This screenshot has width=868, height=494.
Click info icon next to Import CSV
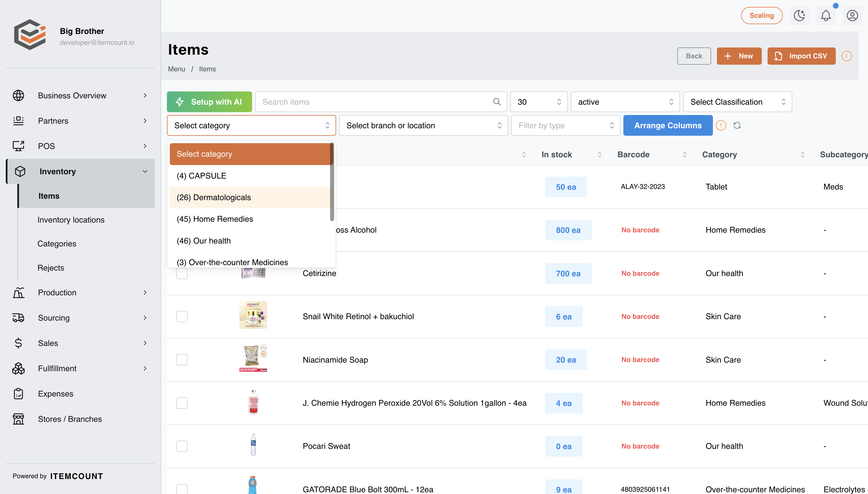(847, 56)
